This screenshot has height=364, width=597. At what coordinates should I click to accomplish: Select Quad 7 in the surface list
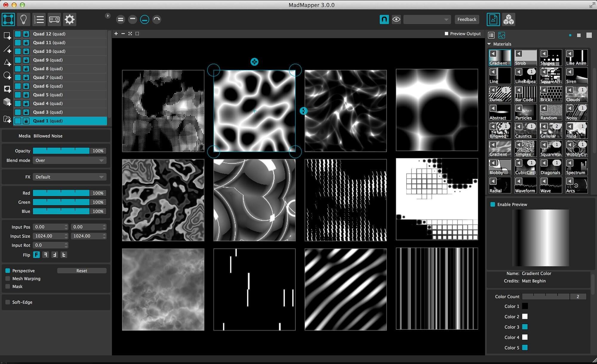tap(61, 77)
